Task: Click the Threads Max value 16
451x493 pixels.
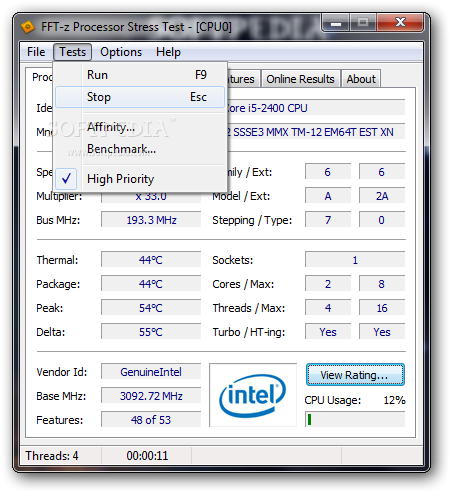Action: (382, 308)
